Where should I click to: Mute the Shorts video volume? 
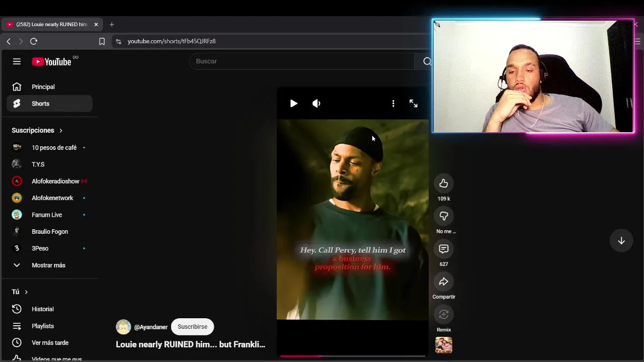316,104
